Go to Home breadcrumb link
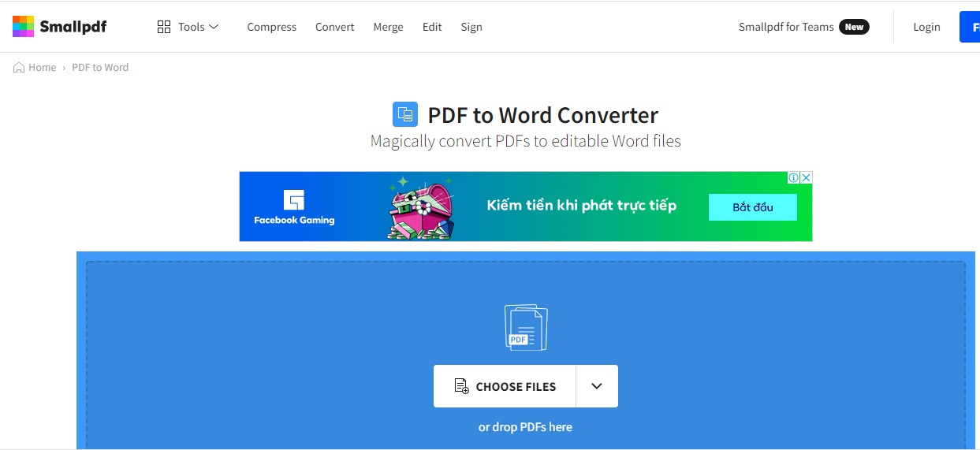The height and width of the screenshot is (450, 980). [x=42, y=67]
